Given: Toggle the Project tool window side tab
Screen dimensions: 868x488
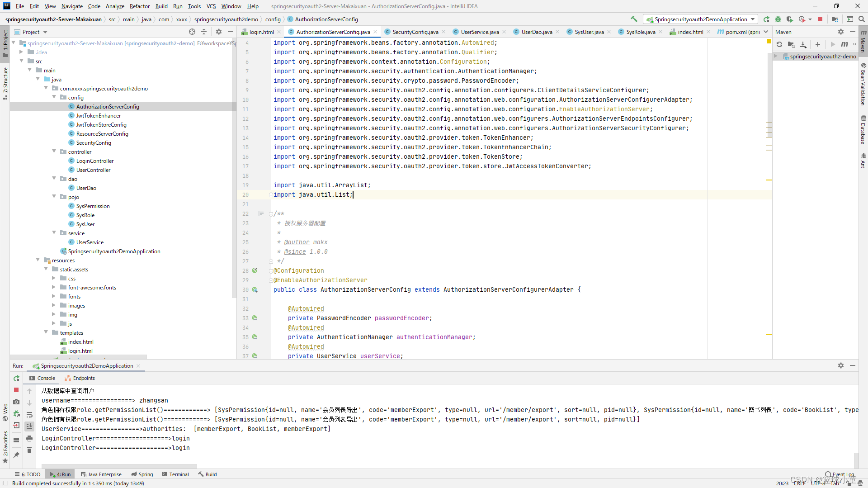Looking at the screenshot, I should coord(5,43).
